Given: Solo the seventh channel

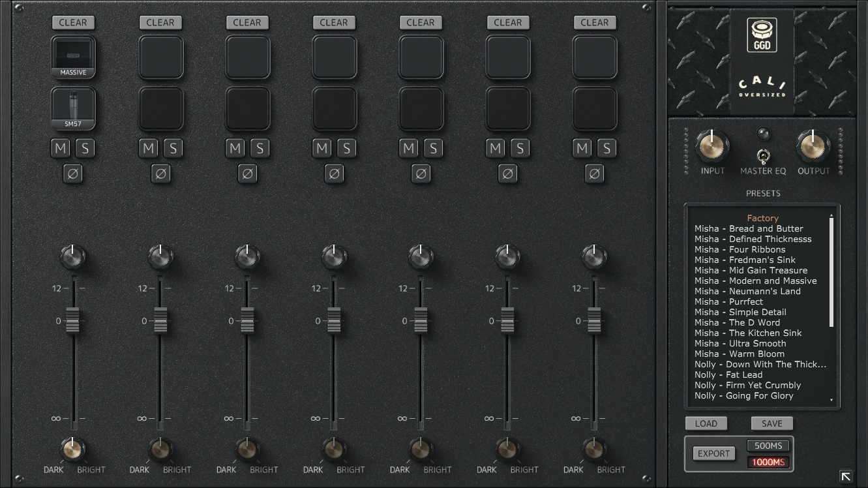Looking at the screenshot, I should click(x=606, y=148).
